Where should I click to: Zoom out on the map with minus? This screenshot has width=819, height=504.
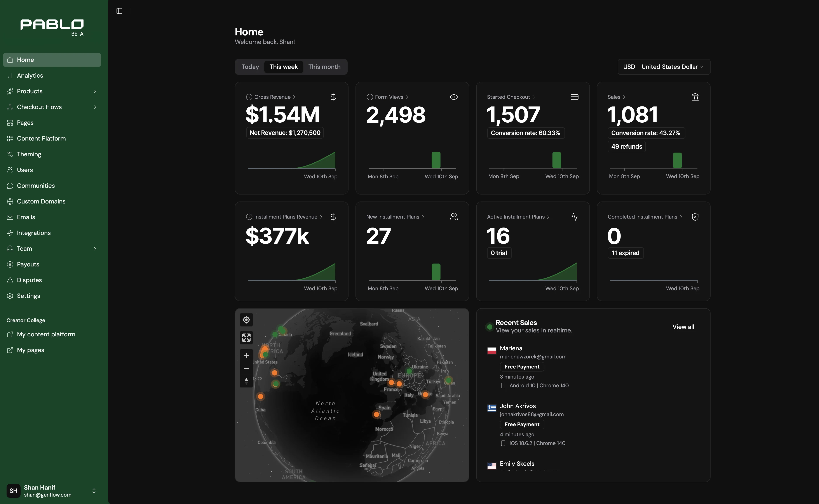(x=246, y=368)
